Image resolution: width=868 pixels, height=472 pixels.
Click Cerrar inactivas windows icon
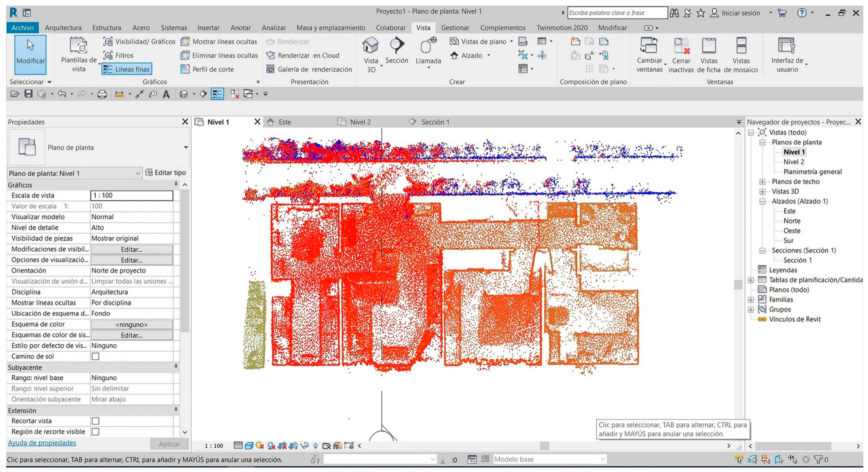coord(681,47)
